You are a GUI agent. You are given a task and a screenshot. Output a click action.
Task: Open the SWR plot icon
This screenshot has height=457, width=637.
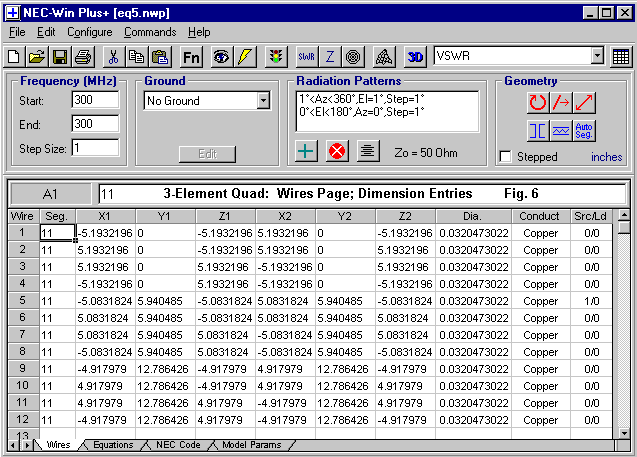[x=307, y=57]
